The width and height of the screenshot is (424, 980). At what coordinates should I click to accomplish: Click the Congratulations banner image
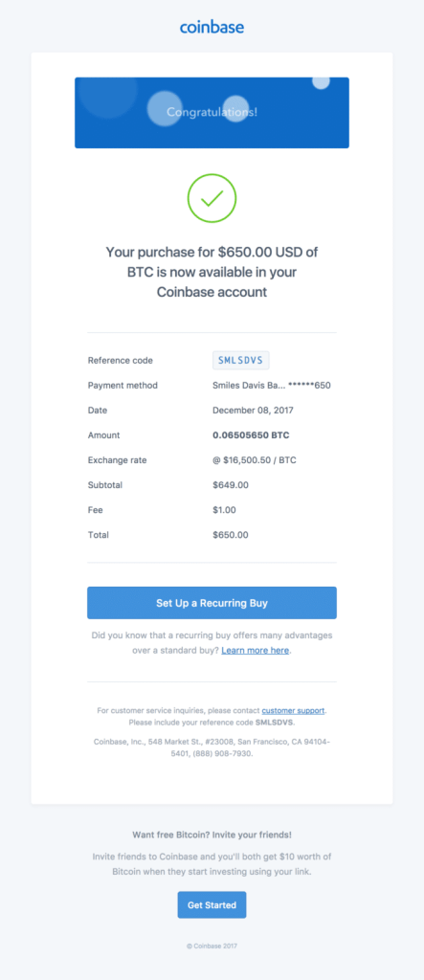pos(212,113)
